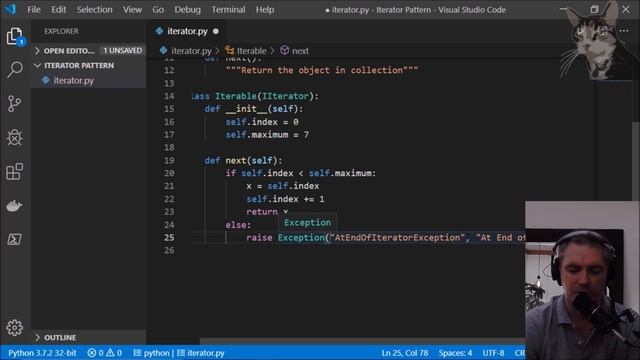Click the VS Code logo icon
This screenshot has height=360, width=640.
click(10, 9)
